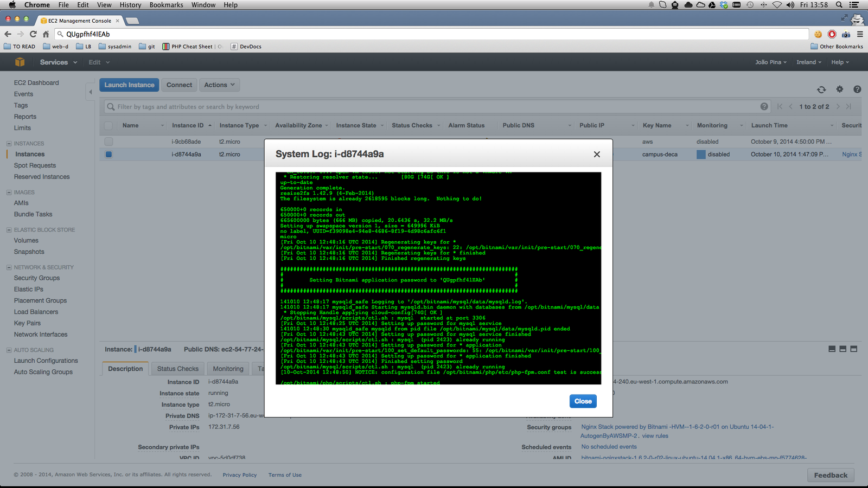Click browser home icon
Image resolution: width=868 pixels, height=488 pixels.
tap(46, 34)
